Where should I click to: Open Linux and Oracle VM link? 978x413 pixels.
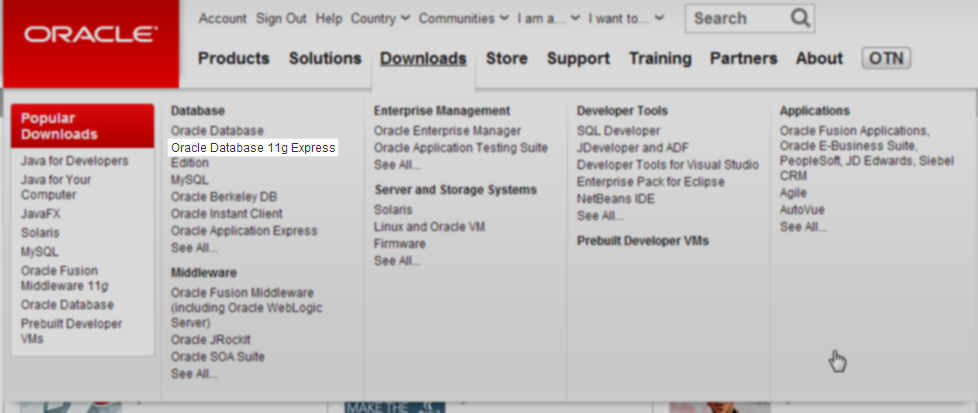pos(429,226)
